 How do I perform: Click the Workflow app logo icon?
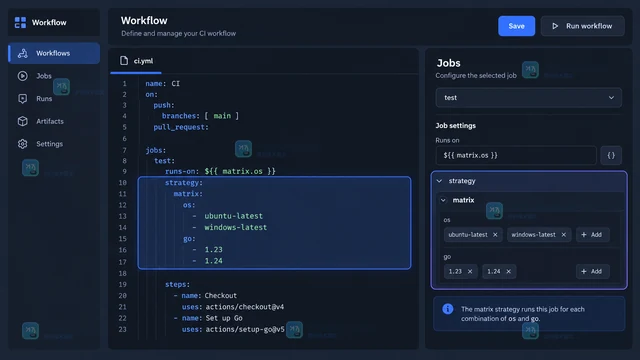(20, 22)
